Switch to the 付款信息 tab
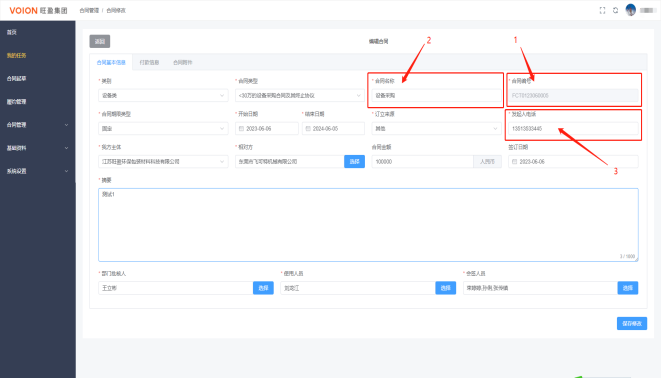This screenshot has height=379, width=661. 149,62
